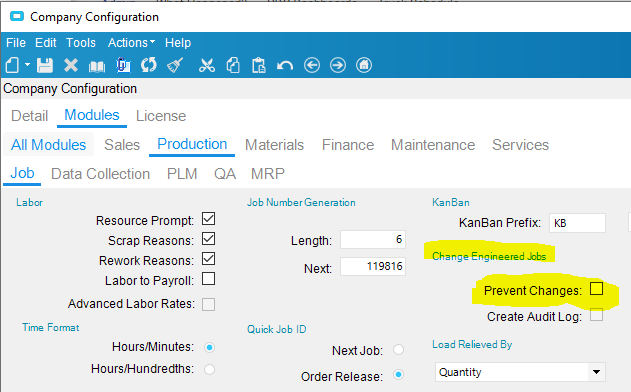631x392 pixels.
Task: Click the Save floppy disk icon
Action: [45, 65]
